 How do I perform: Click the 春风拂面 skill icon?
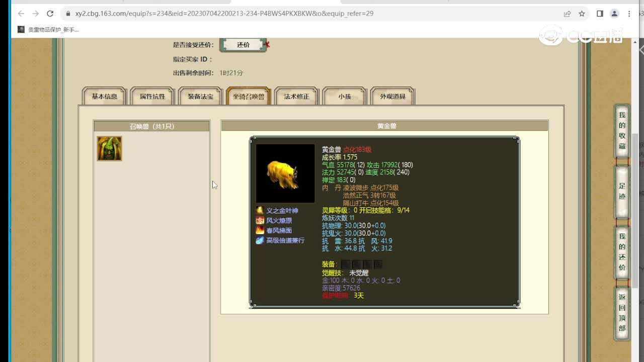click(260, 230)
